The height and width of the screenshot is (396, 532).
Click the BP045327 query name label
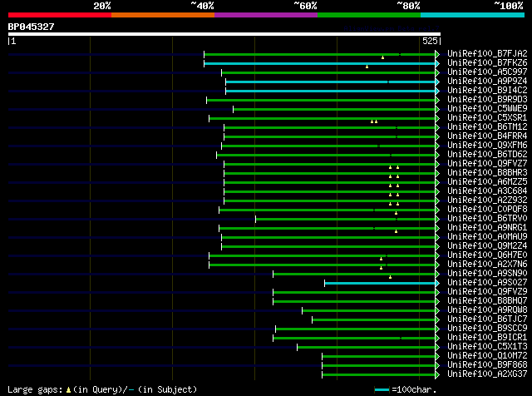pos(32,27)
